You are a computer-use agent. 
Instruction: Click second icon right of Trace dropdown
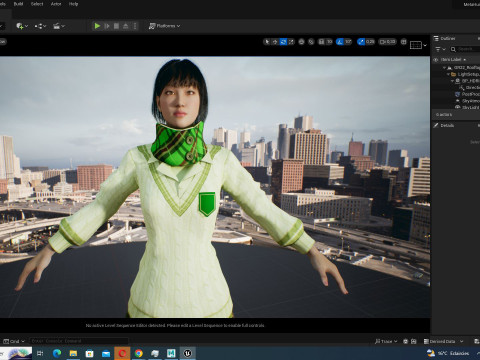point(414,341)
